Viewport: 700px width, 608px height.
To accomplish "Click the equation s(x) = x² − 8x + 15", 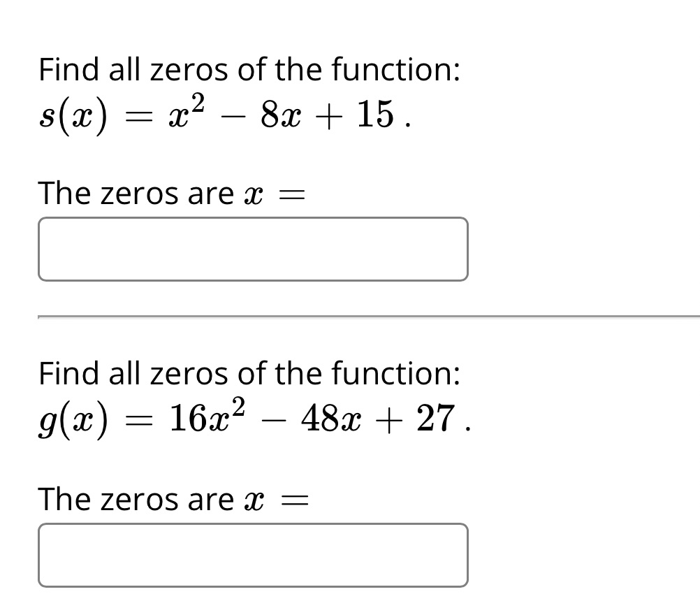I will click(224, 114).
